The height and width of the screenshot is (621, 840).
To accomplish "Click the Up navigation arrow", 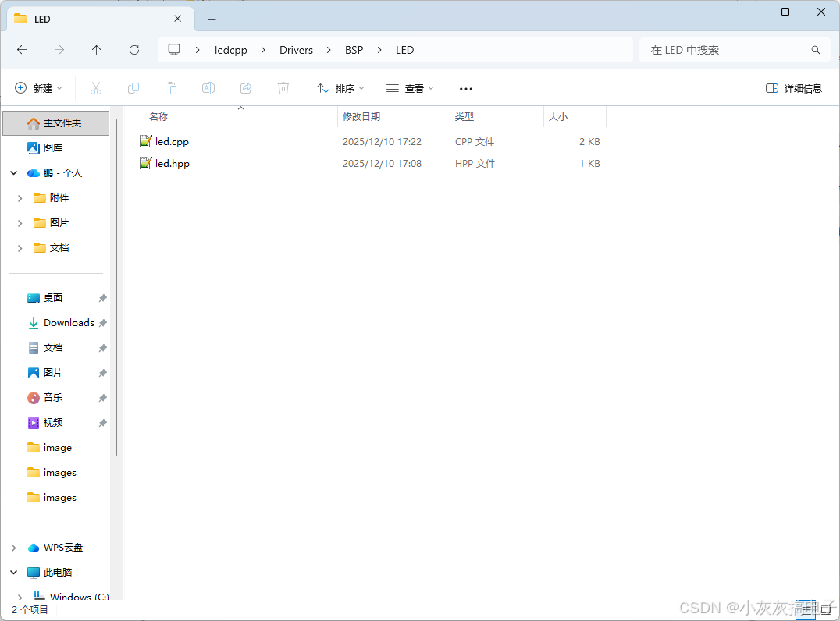I will pos(96,49).
